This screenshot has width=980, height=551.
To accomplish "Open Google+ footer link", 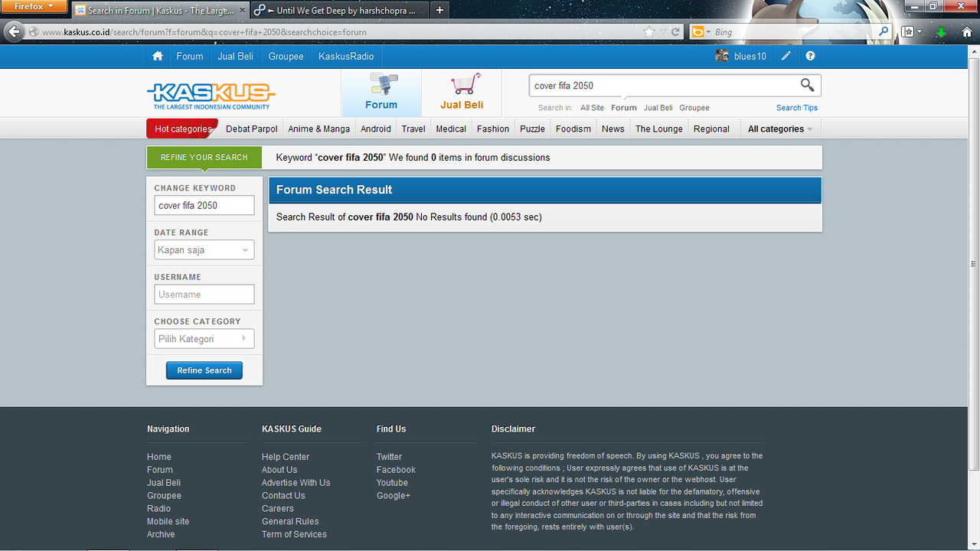I will [393, 496].
